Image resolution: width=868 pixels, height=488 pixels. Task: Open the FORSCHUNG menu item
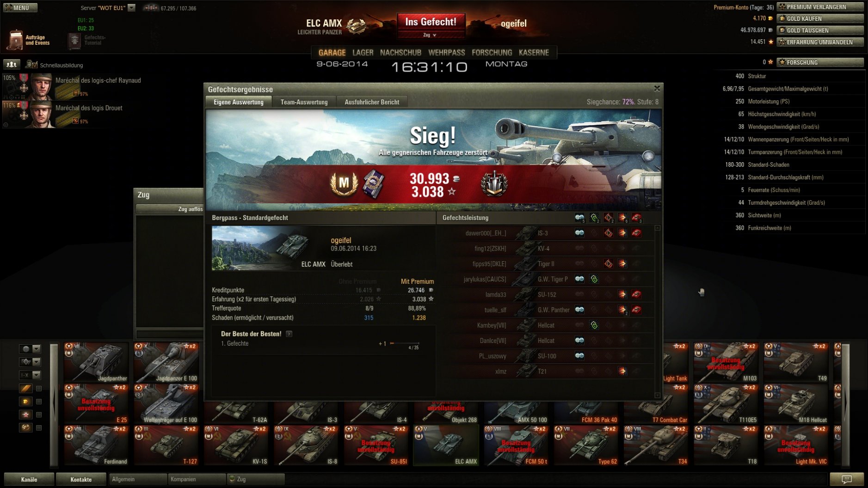(x=492, y=53)
